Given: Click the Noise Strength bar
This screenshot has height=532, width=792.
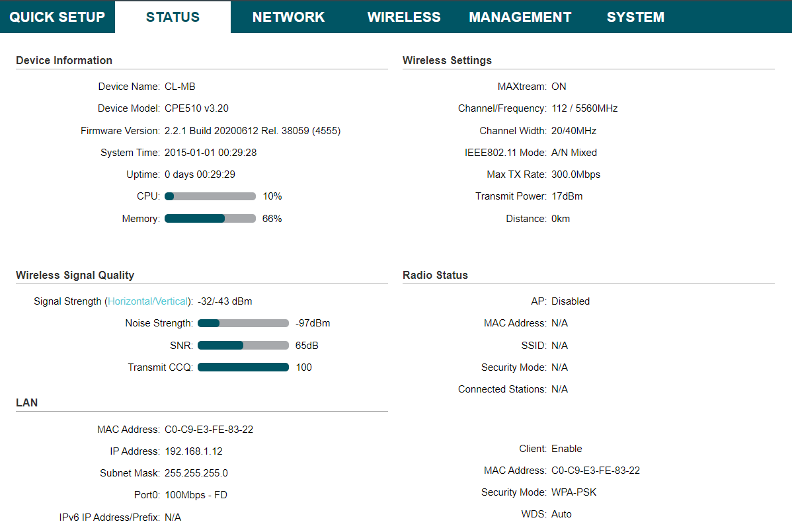Looking at the screenshot, I should 243,323.
